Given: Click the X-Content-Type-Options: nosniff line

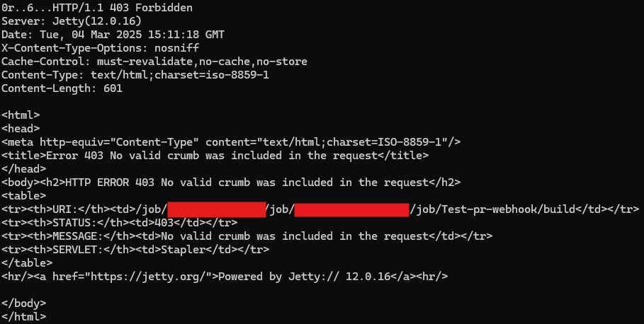Looking at the screenshot, I should (100, 48).
